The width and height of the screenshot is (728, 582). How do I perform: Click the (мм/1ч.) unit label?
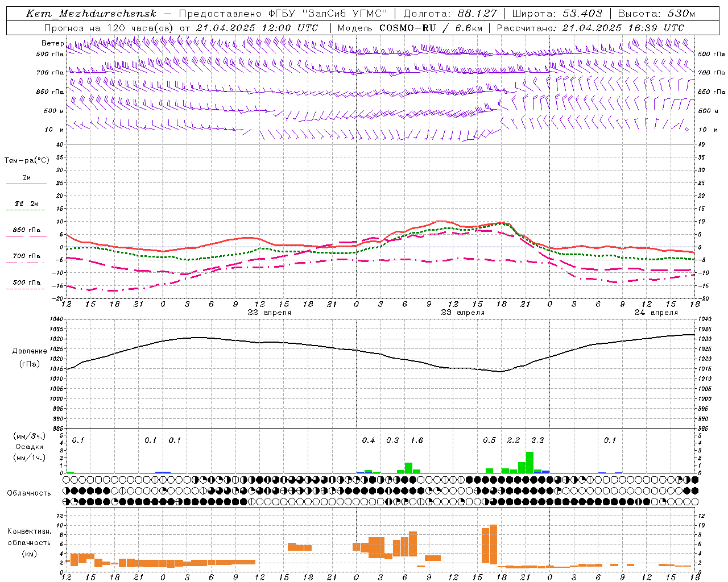tap(29, 458)
